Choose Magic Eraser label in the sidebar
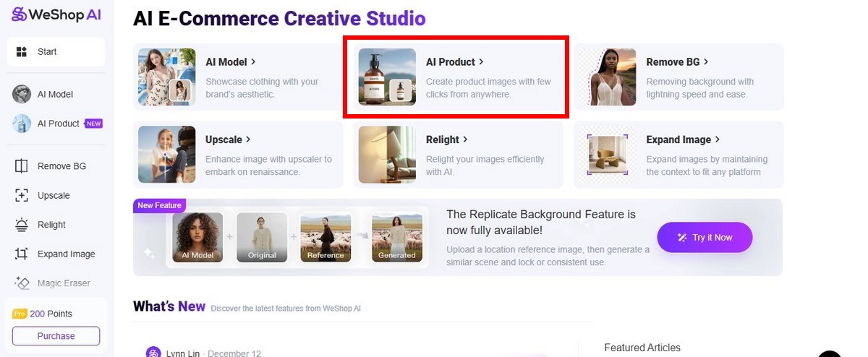Screen dimensions: 868x357 [64, 283]
